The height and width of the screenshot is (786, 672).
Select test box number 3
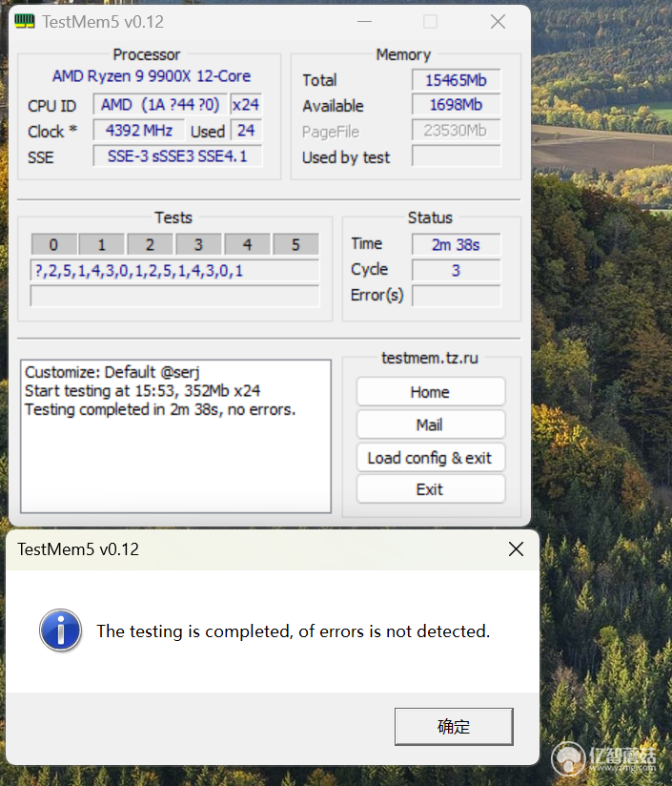point(198,244)
